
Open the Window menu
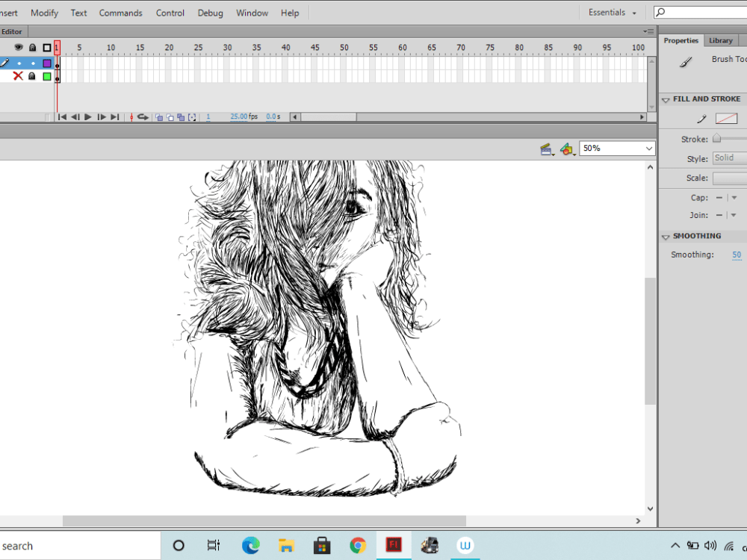(x=252, y=13)
